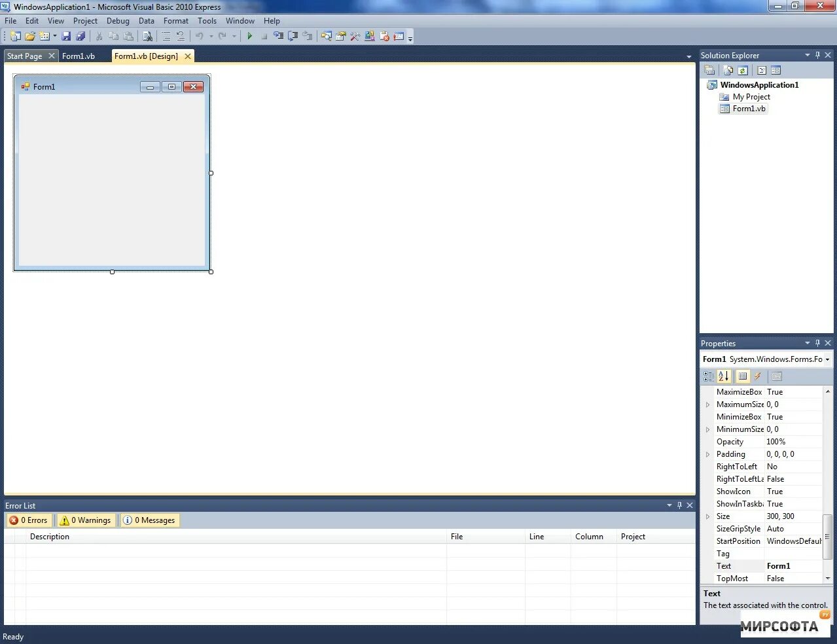This screenshot has width=837, height=644.
Task: Click the Find binoculars toolbar icon
Action: pyautogui.click(x=148, y=36)
